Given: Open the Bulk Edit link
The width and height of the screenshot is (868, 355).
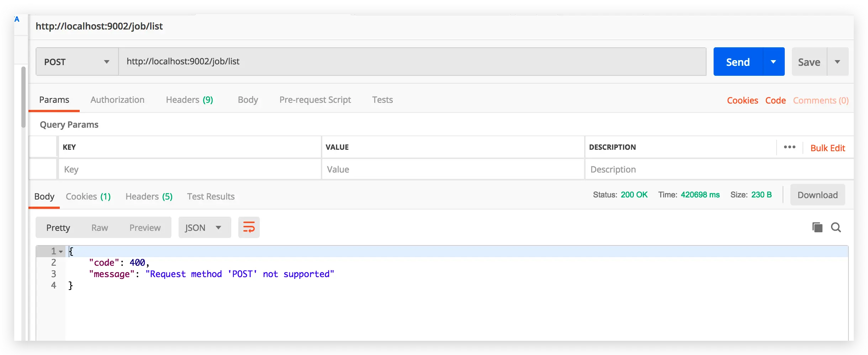Looking at the screenshot, I should 827,148.
